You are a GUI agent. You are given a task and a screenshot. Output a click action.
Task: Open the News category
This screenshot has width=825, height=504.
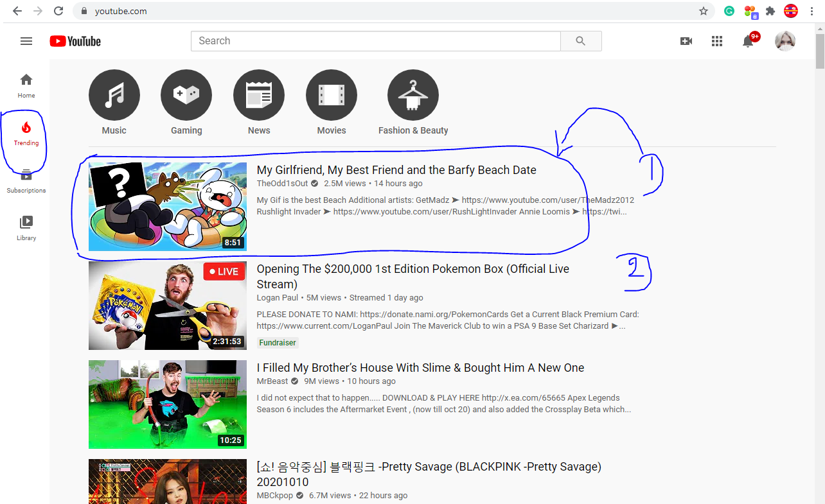259,94
